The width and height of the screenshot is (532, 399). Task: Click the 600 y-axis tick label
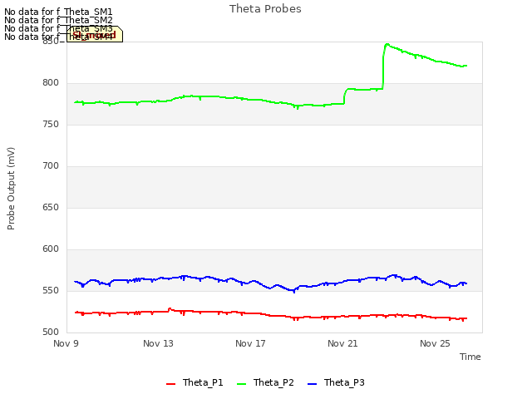coord(51,249)
